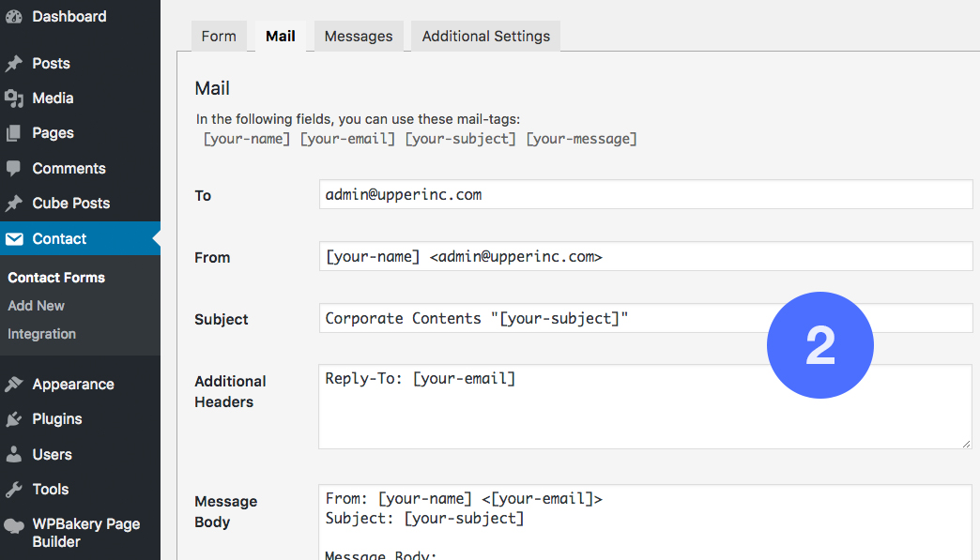This screenshot has height=560, width=980.
Task: Click the Cube Posts pin icon
Action: [x=14, y=204]
